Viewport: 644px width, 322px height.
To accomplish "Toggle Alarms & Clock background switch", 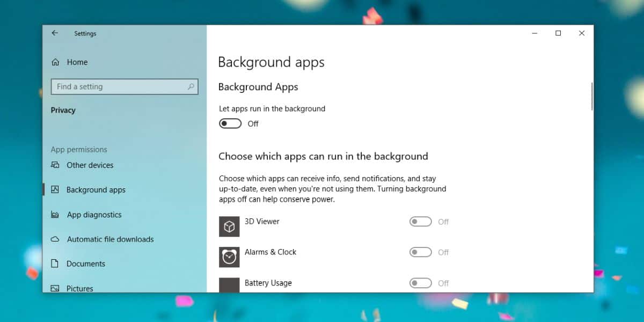I will point(421,252).
